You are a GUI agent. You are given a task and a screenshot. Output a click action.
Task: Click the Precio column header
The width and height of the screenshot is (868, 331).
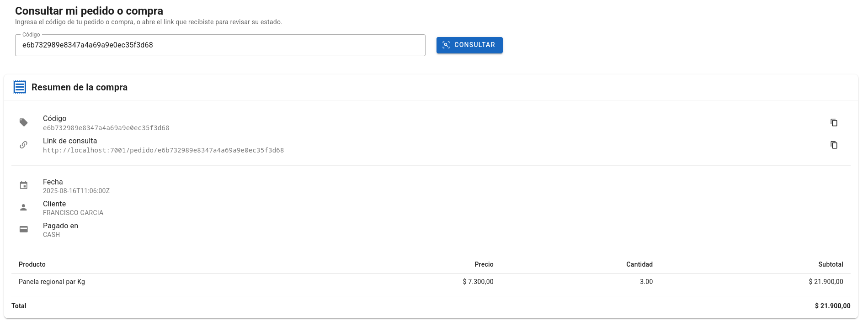tap(484, 264)
